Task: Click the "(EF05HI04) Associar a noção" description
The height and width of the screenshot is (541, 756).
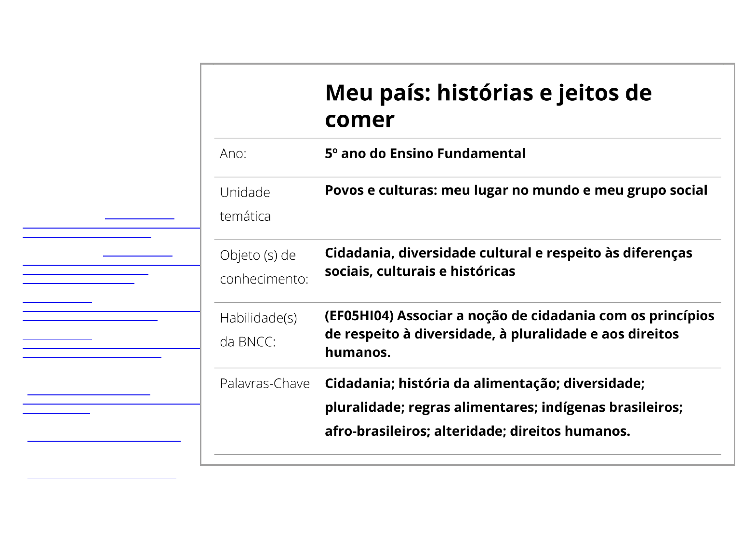Action: point(519,334)
